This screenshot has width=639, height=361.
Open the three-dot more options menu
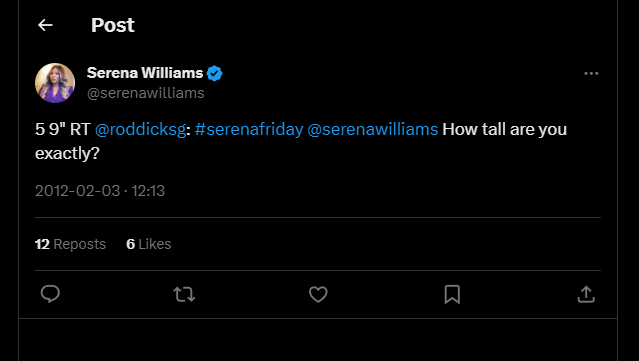[591, 73]
